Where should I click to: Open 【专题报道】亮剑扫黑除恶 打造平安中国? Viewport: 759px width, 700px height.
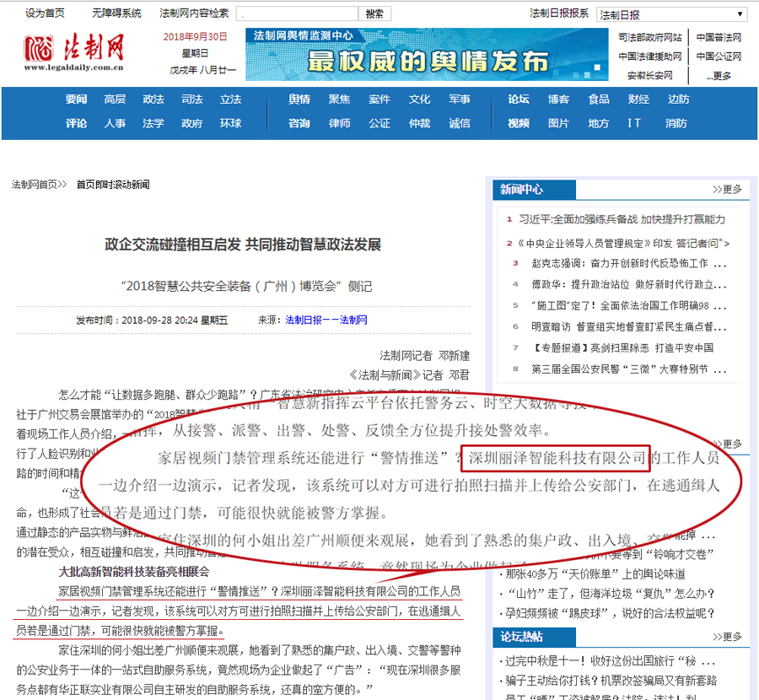pos(622,348)
